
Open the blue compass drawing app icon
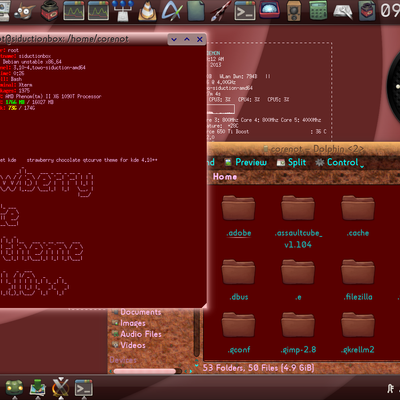coord(172,10)
